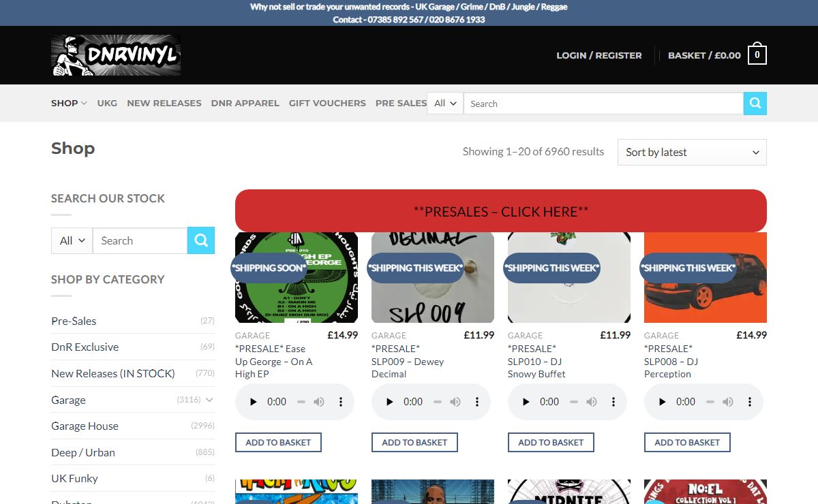Screen dimensions: 818x504
Task: Add SLP008 DJ Perception to basket
Action: point(687,442)
